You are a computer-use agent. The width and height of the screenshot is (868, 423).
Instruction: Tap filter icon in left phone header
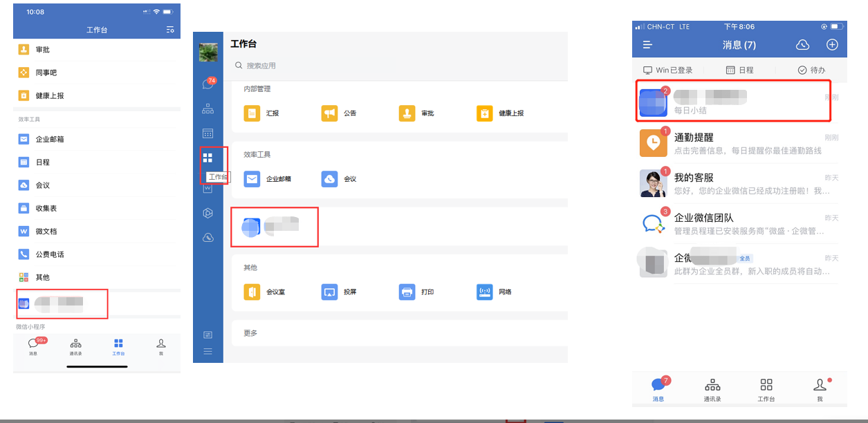point(170,30)
